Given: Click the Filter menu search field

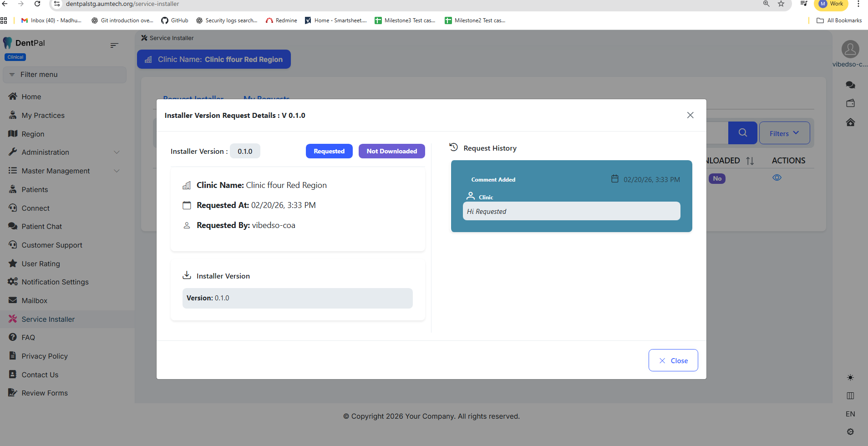Looking at the screenshot, I should (x=65, y=75).
